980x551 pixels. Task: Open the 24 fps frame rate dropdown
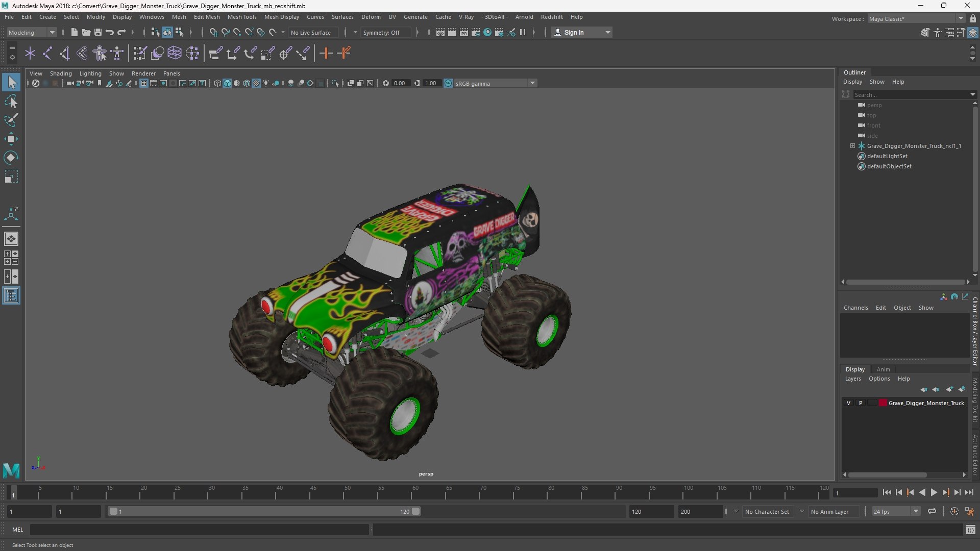pyautogui.click(x=896, y=511)
